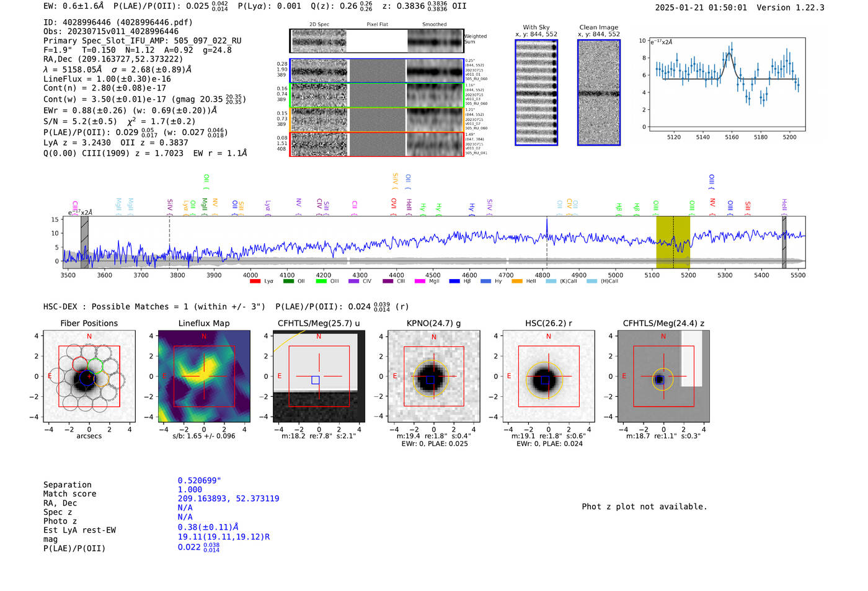The height and width of the screenshot is (591, 868).
Task: Click the Smoothed column header
Action: (434, 25)
